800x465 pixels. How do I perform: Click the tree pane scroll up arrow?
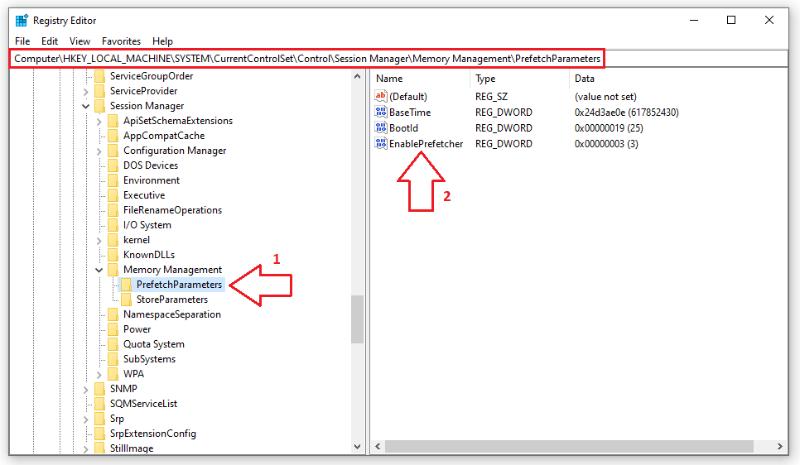(x=357, y=77)
